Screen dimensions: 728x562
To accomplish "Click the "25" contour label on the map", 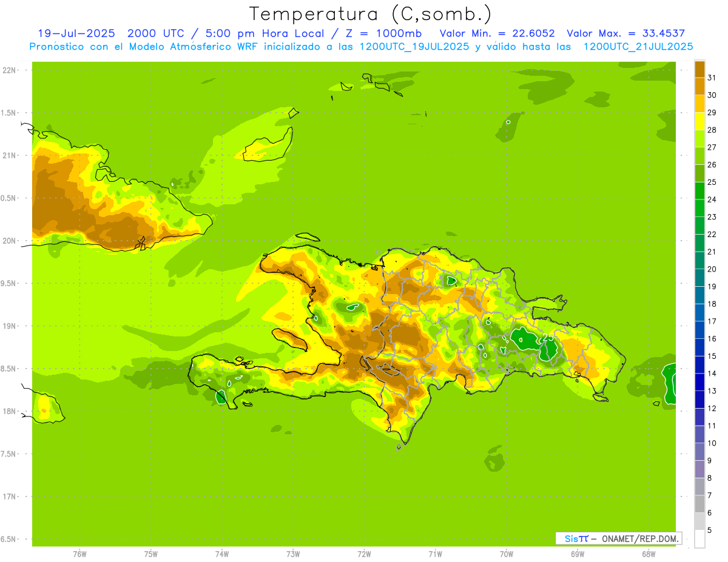I will click(x=547, y=336).
